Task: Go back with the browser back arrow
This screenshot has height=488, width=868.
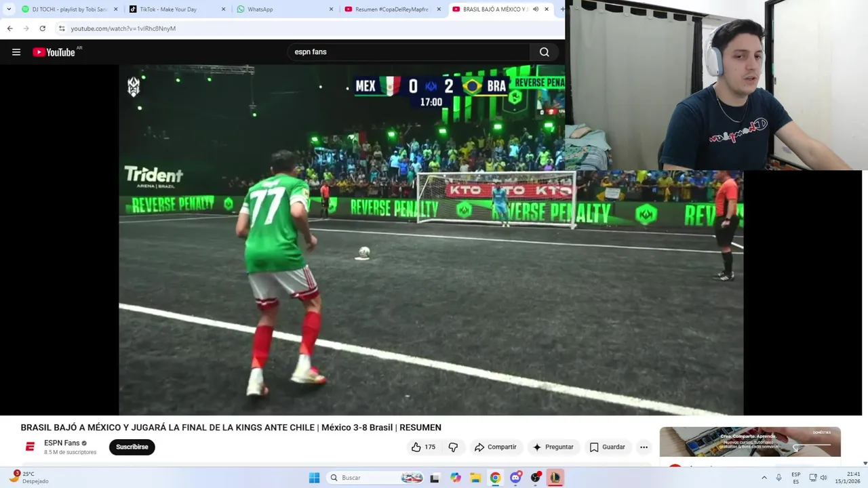Action: (x=9, y=28)
